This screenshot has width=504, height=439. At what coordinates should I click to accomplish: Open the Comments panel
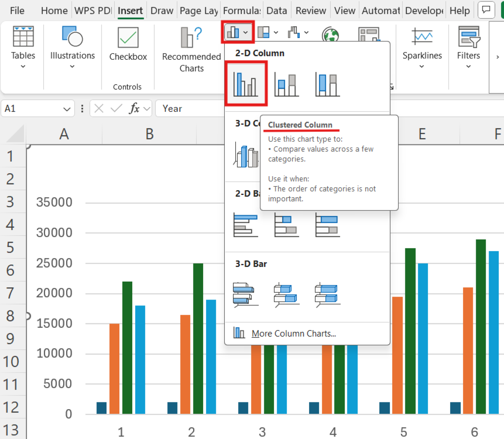tap(486, 10)
